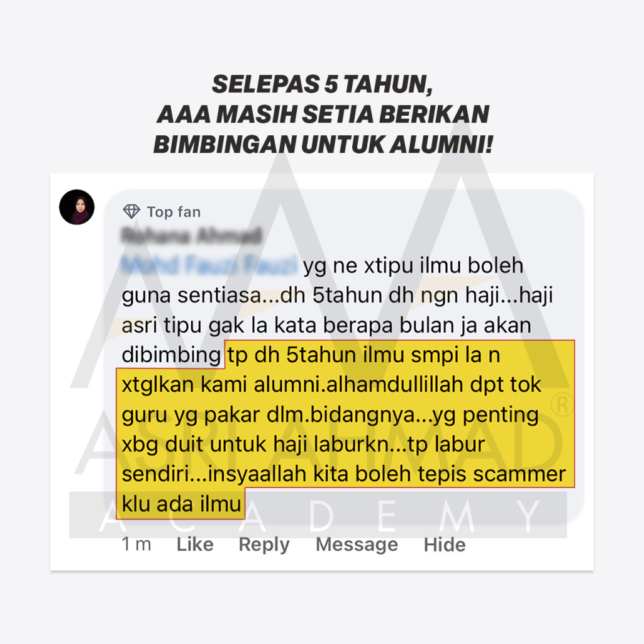This screenshot has height=644, width=644.
Task: Click the word "scammer" in highlighted text
Action: pos(519,474)
